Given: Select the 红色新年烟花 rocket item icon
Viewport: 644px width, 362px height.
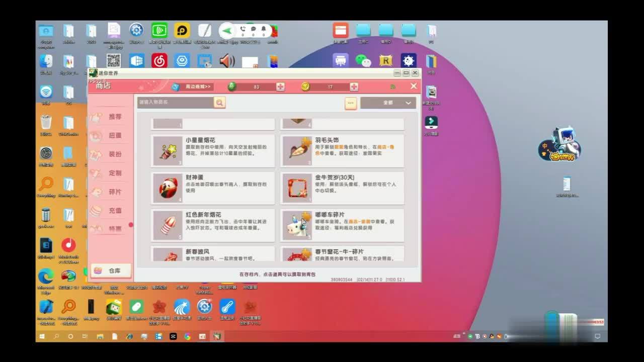Looking at the screenshot, I should 168,225.
